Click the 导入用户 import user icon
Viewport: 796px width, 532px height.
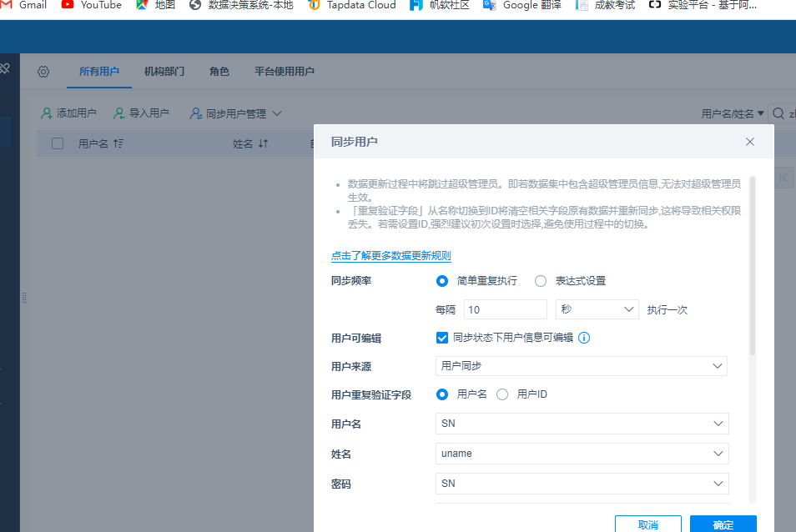click(120, 113)
